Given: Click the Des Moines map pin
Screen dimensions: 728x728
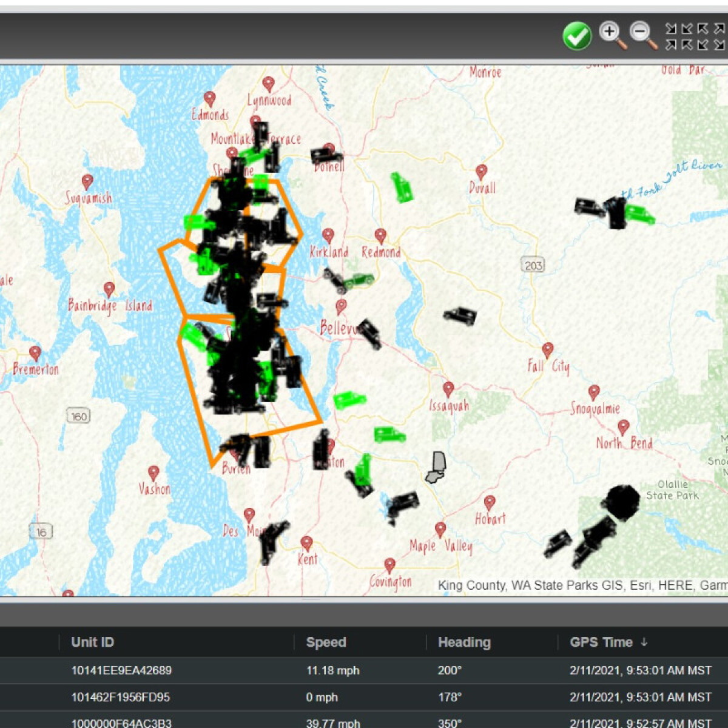Looking at the screenshot, I should pos(249,515).
